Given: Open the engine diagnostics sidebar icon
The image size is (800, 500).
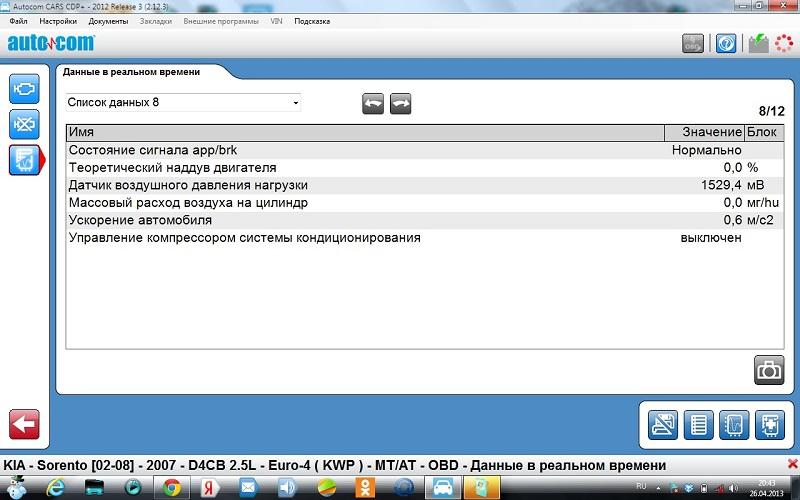Looking at the screenshot, I should tap(24, 89).
